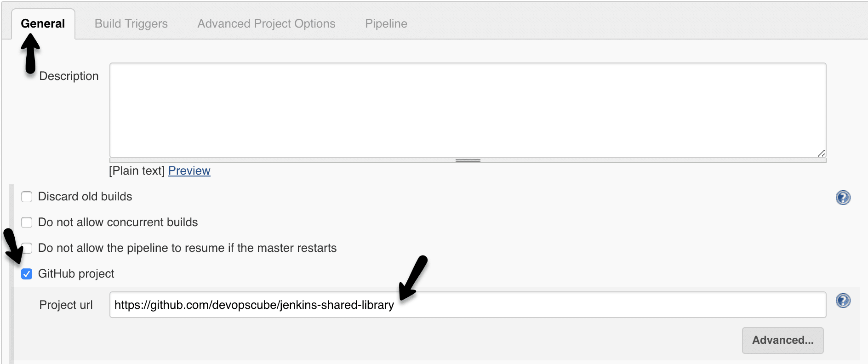Click the Plain text label

click(137, 171)
